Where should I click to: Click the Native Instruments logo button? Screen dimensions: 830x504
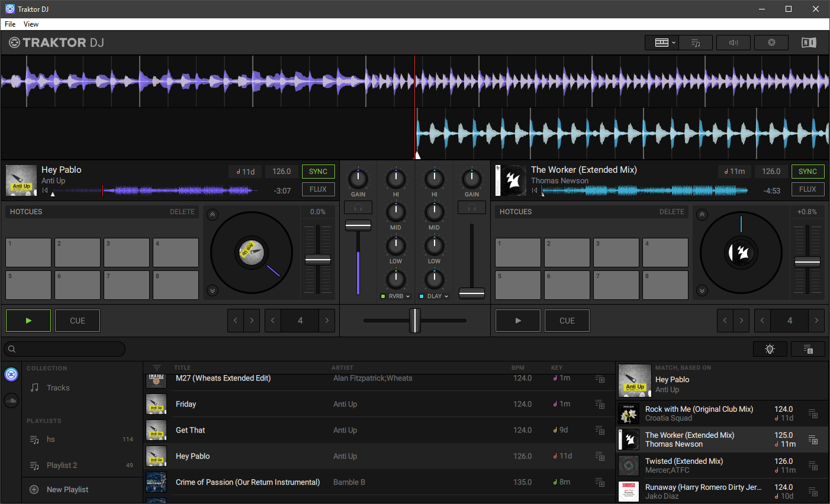point(809,43)
